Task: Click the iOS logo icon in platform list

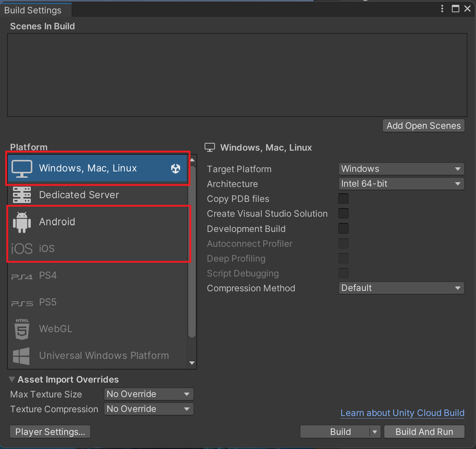Action: coord(22,249)
